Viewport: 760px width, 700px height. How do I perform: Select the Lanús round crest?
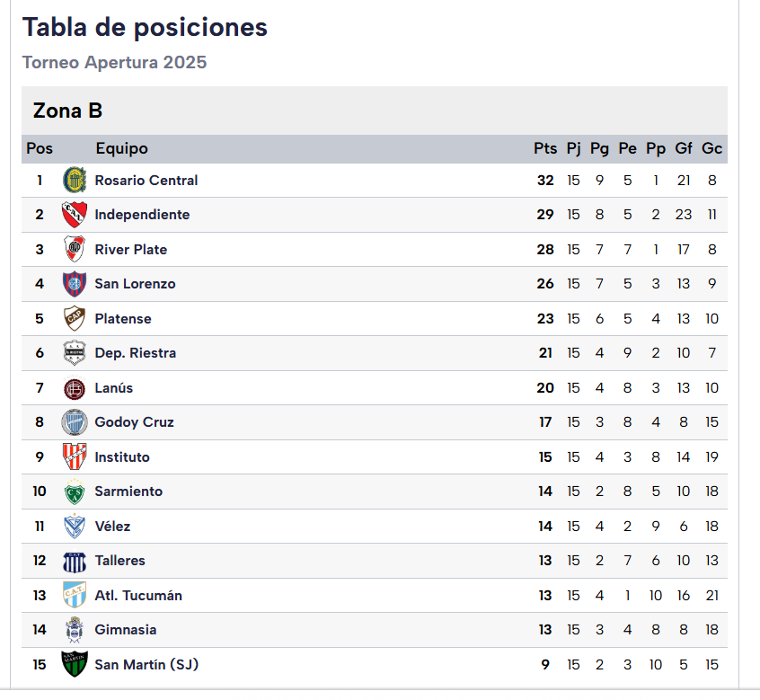pos(75,388)
